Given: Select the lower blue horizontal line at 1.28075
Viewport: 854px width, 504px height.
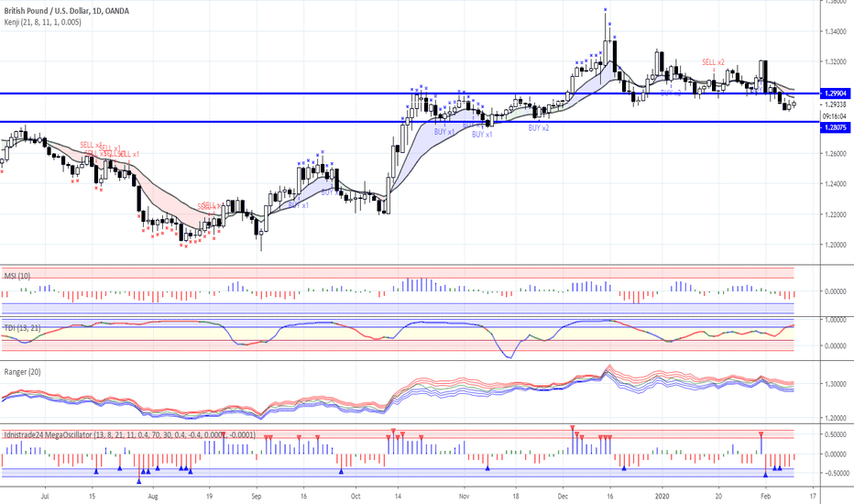Looking at the screenshot, I should (x=410, y=122).
